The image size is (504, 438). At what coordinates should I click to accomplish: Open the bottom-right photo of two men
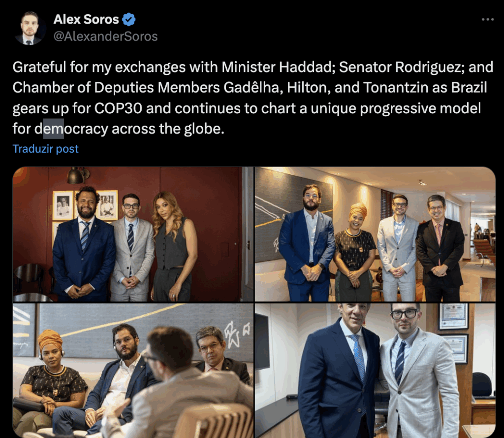click(x=375, y=371)
